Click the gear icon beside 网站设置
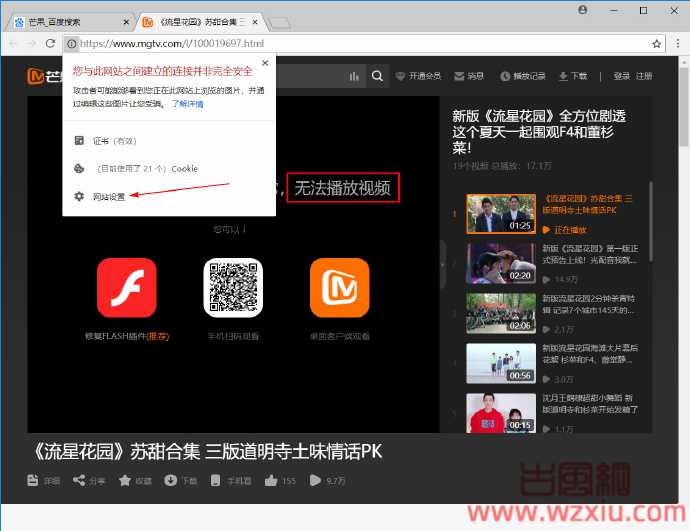Screen dimensions: 690x531 pos(79,196)
